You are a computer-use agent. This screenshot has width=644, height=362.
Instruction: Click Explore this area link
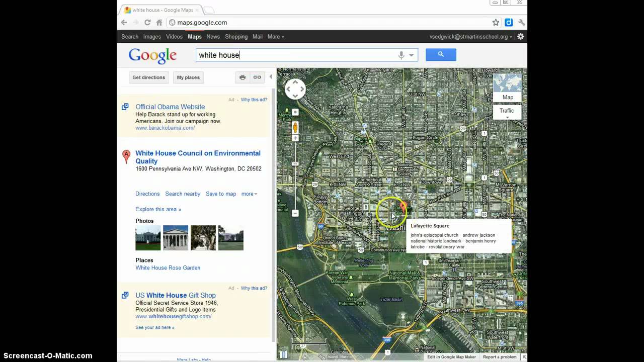click(158, 209)
